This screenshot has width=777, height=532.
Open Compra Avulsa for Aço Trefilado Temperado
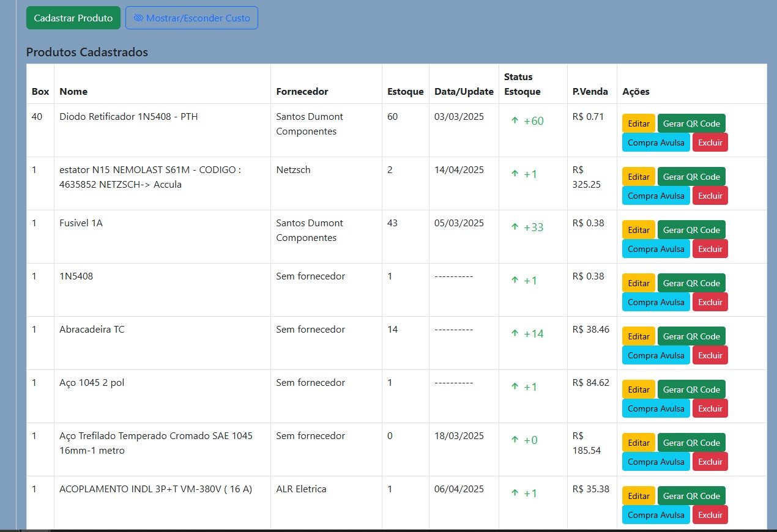(x=656, y=462)
